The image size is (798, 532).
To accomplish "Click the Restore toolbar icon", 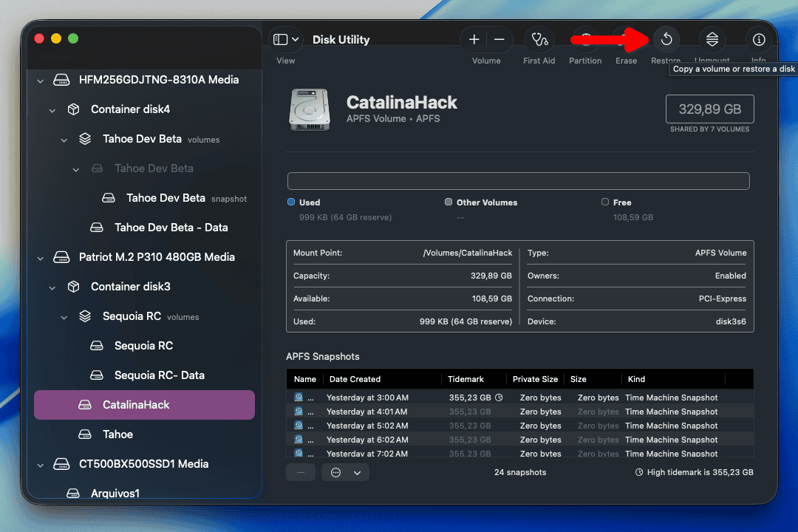I will 666,40.
